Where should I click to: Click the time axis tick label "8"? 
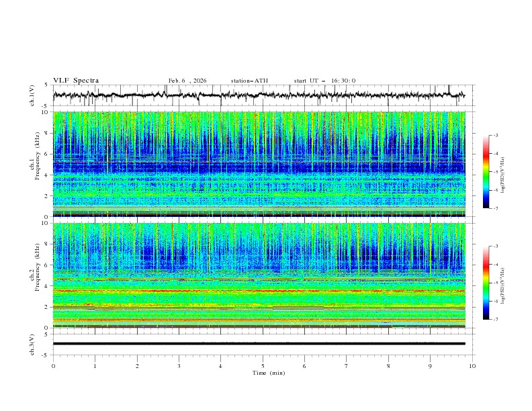click(x=388, y=366)
